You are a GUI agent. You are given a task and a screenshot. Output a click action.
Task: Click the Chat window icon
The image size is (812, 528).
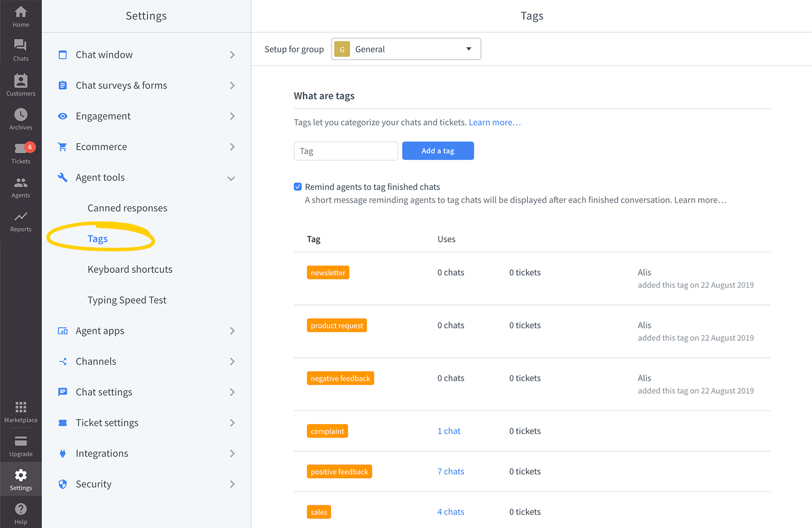(x=63, y=55)
